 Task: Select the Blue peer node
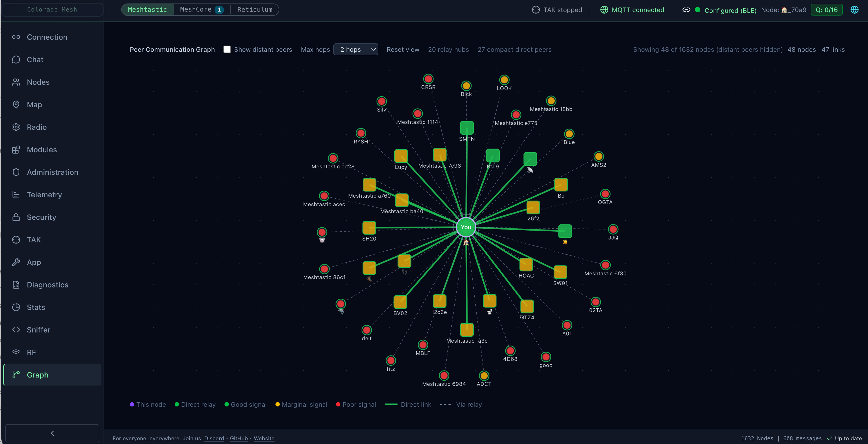coord(569,134)
